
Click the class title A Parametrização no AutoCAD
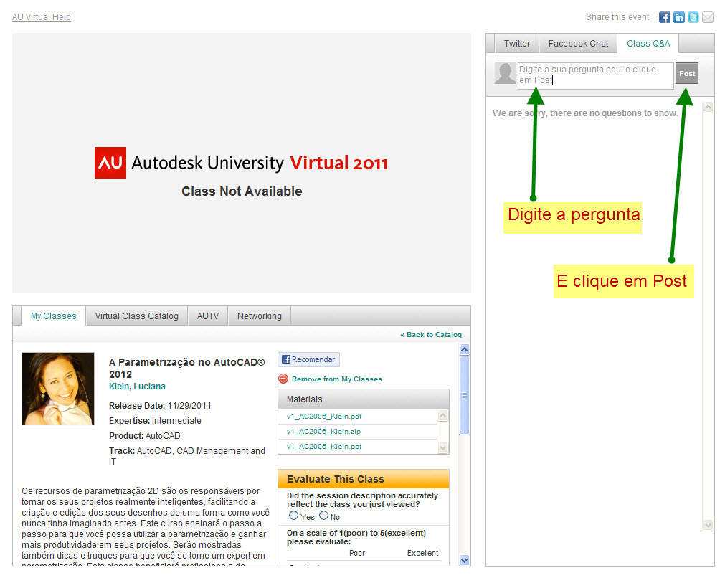186,368
